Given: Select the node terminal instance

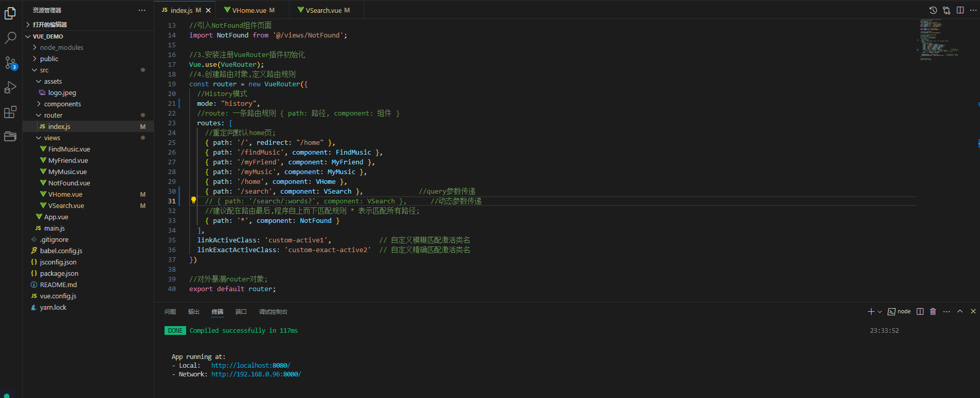Looking at the screenshot, I should 899,312.
